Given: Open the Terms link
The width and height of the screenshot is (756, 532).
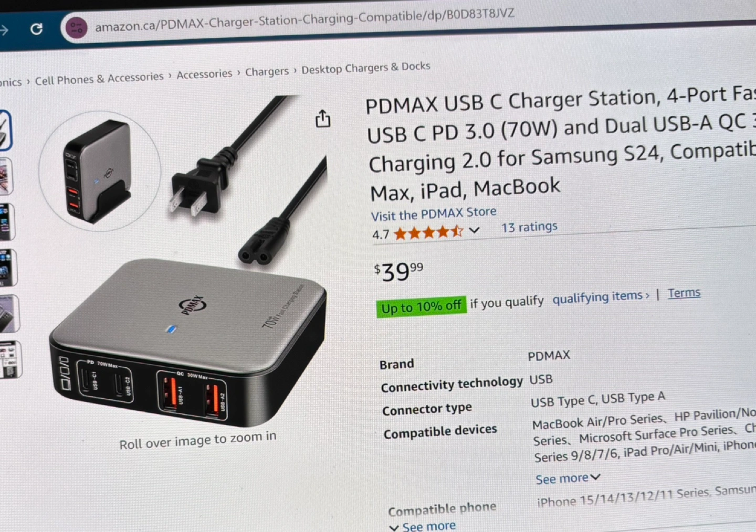Looking at the screenshot, I should pyautogui.click(x=684, y=293).
